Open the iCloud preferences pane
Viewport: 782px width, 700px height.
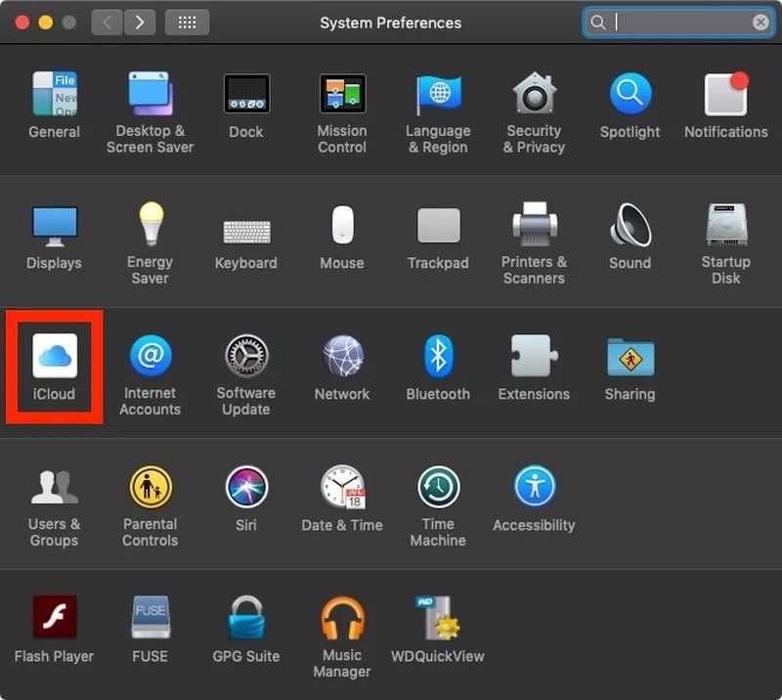(54, 359)
